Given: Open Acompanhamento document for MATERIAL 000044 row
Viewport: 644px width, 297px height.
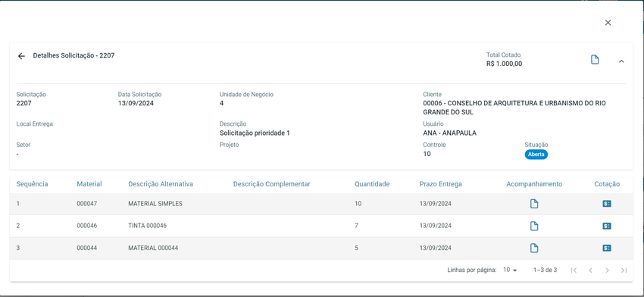Looking at the screenshot, I should (534, 248).
